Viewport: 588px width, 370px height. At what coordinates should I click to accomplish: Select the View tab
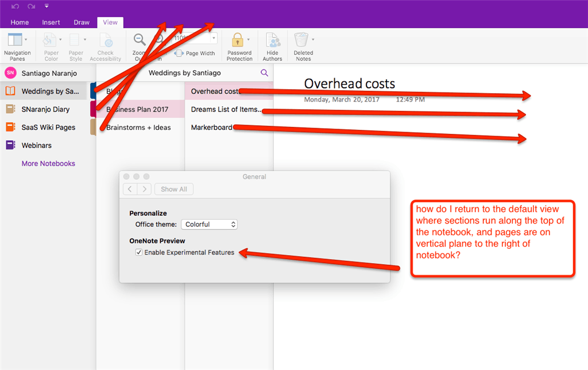click(110, 22)
